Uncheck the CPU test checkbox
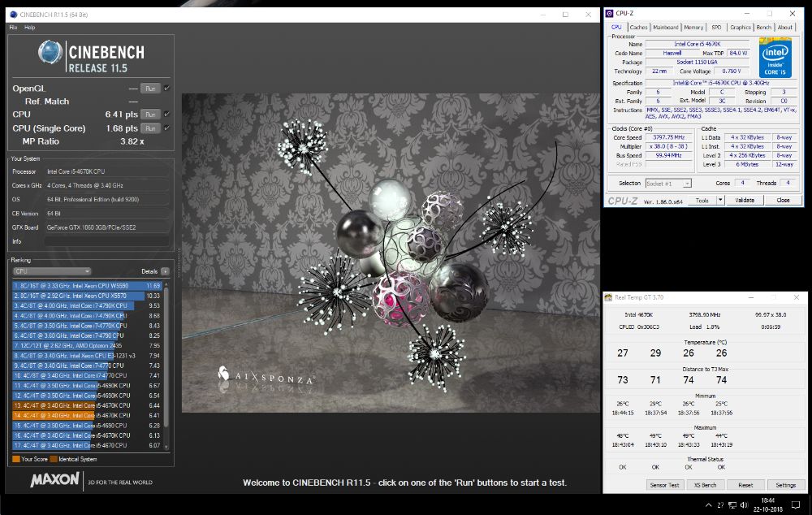Screen dimensions: 812x515 point(166,115)
